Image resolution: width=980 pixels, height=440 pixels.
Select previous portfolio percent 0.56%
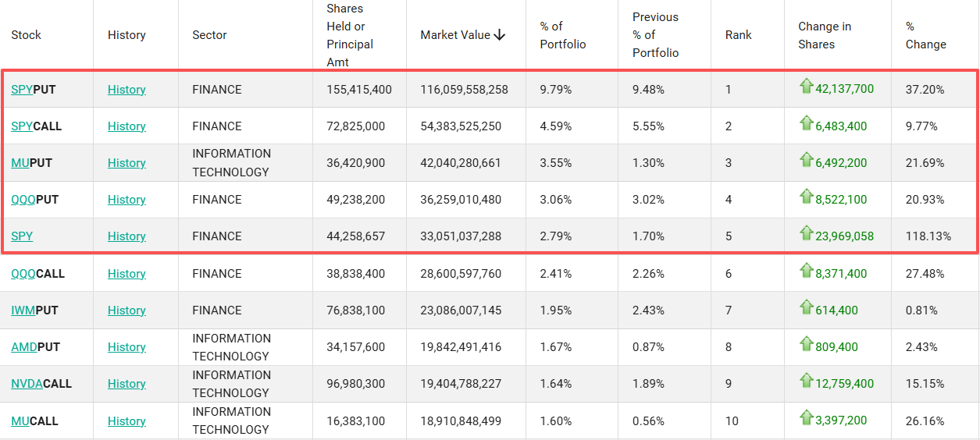(649, 421)
